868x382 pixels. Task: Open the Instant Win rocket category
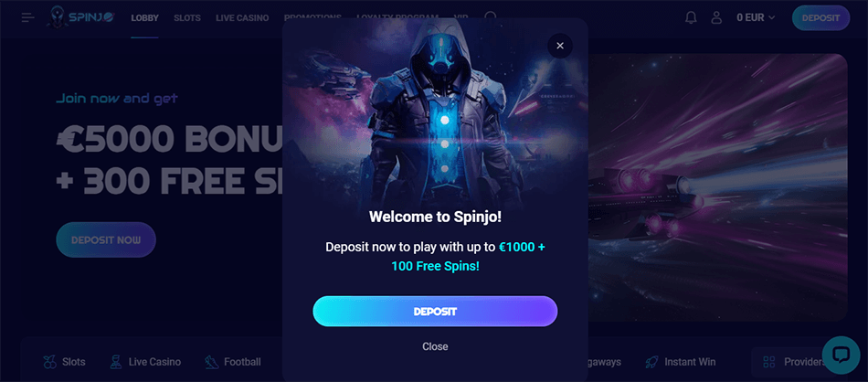[x=681, y=362]
